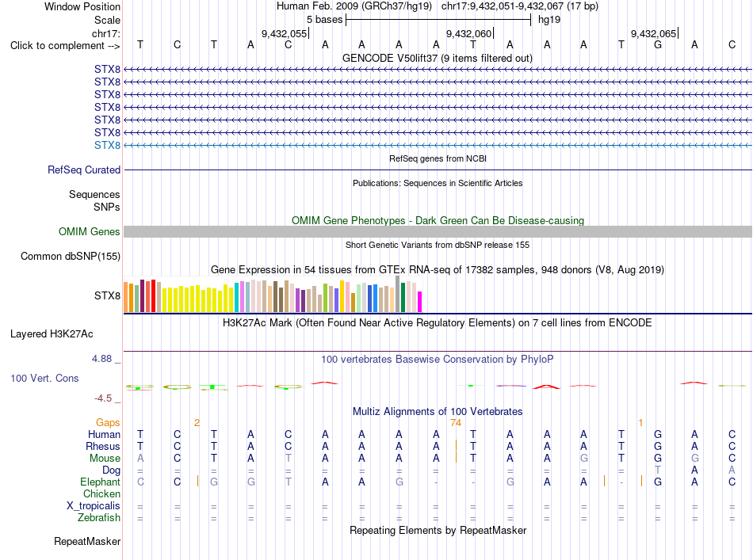The image size is (753, 560).
Task: Click the Sequences track label
Action: point(94,194)
